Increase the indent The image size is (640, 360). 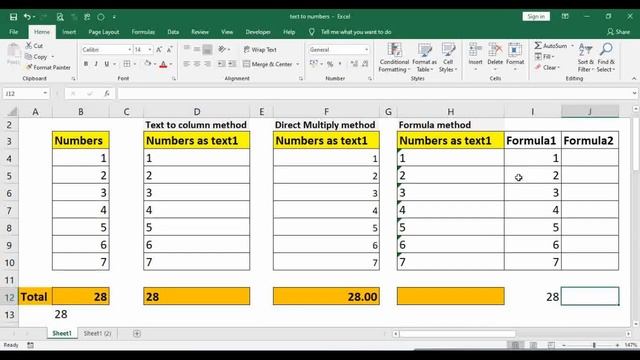[232, 64]
